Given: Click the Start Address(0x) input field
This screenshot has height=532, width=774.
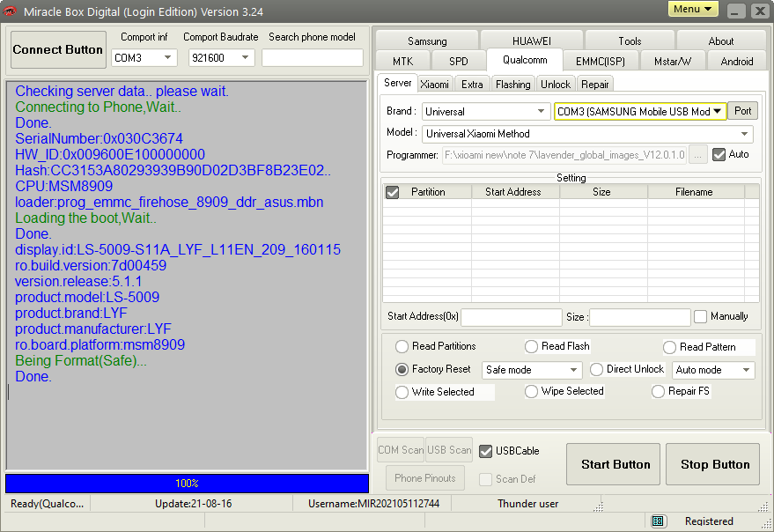Looking at the screenshot, I should [x=512, y=317].
